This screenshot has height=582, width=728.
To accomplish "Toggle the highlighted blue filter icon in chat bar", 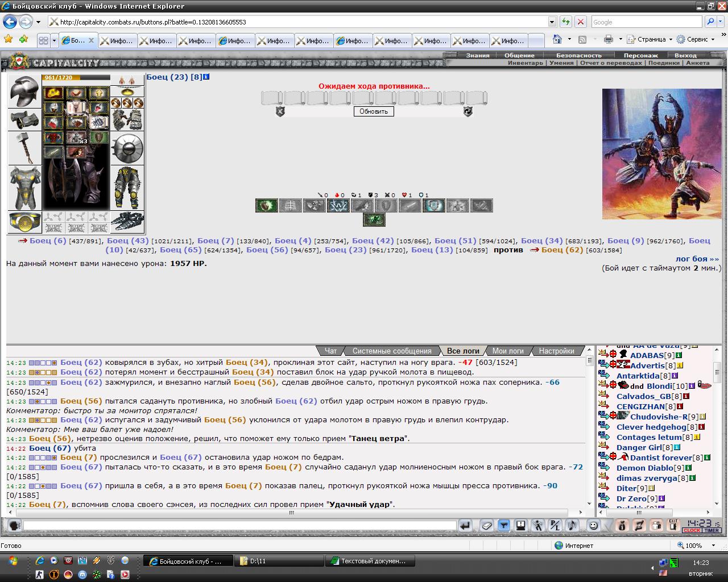I will point(503,526).
